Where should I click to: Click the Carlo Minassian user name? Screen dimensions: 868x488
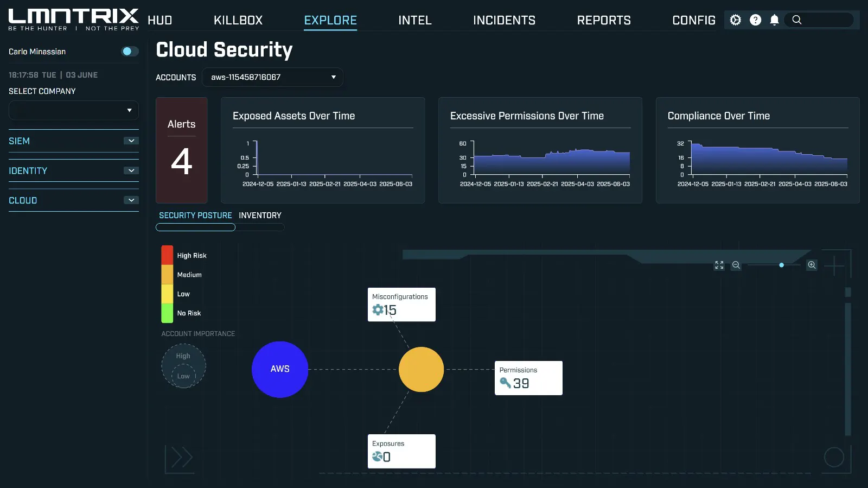[37, 52]
